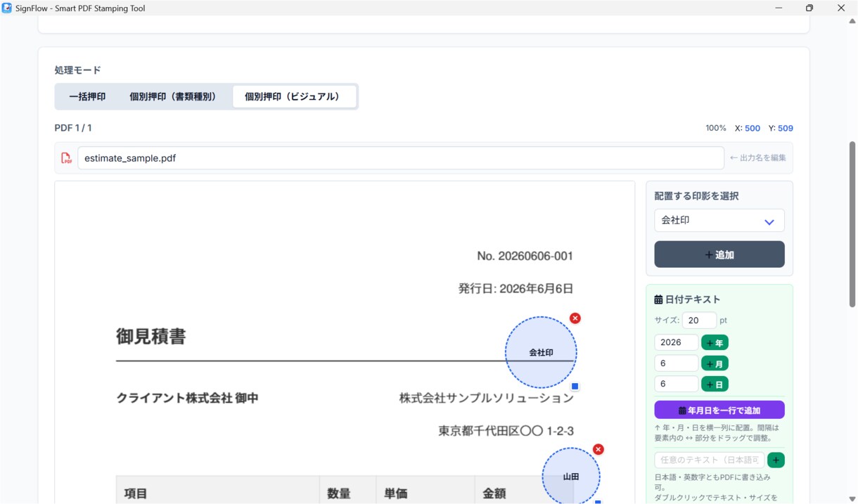Switch to 一括押印 mode tab

(x=87, y=96)
